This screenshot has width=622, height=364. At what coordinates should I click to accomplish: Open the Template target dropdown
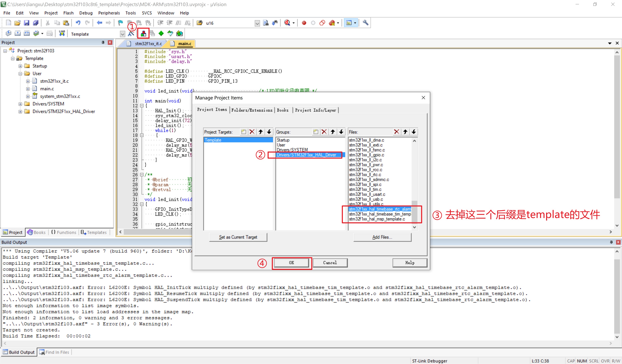click(122, 34)
